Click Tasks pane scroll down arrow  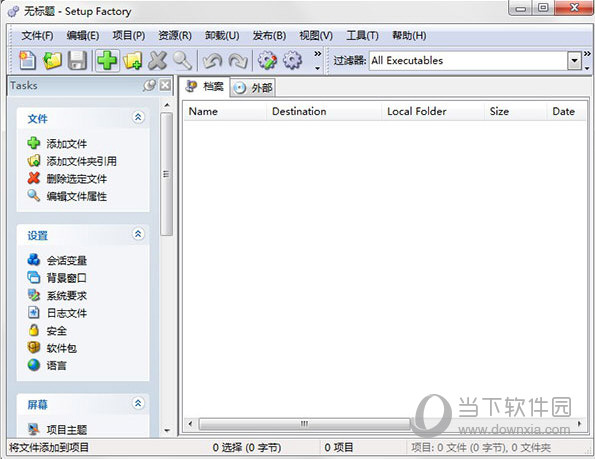point(167,431)
